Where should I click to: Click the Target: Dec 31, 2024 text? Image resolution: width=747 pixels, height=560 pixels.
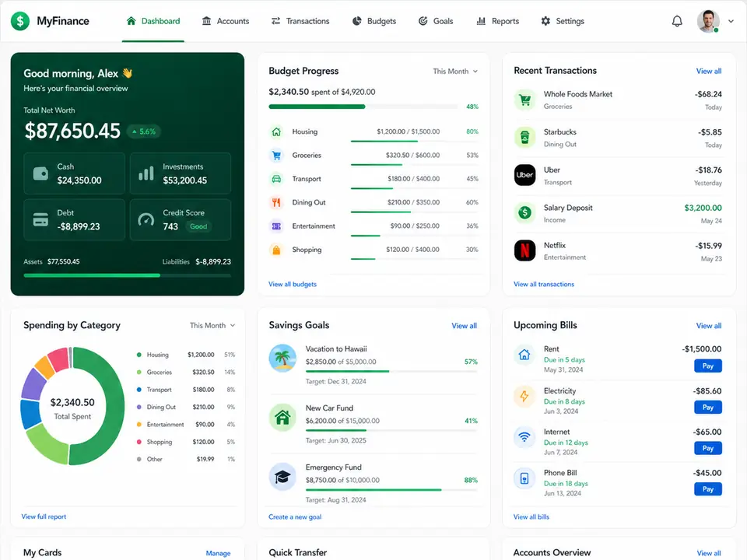pyautogui.click(x=336, y=381)
